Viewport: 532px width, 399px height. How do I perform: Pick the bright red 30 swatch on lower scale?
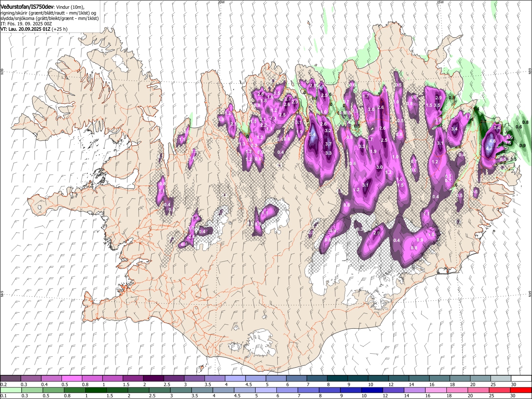click(x=520, y=390)
